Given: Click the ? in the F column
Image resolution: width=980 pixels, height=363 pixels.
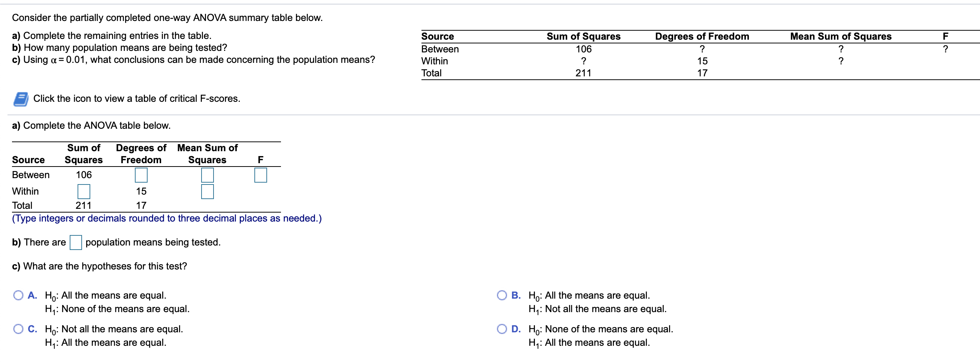Looking at the screenshot, I should [x=946, y=48].
